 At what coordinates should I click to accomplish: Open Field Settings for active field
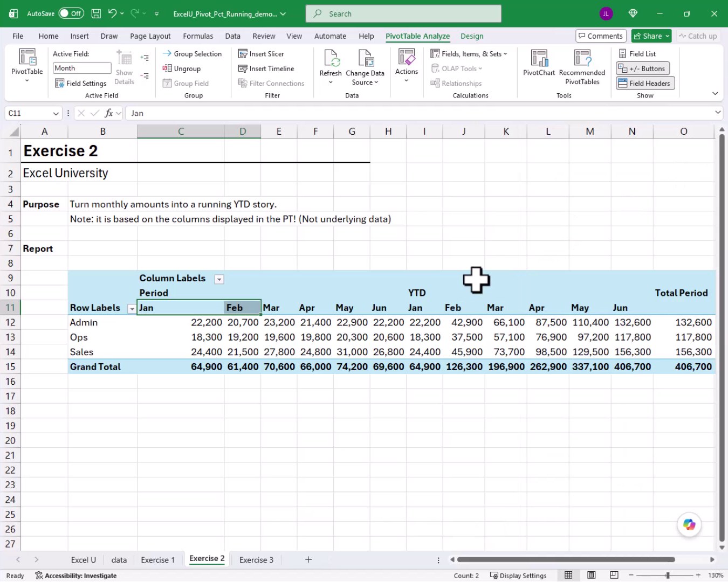(x=81, y=83)
